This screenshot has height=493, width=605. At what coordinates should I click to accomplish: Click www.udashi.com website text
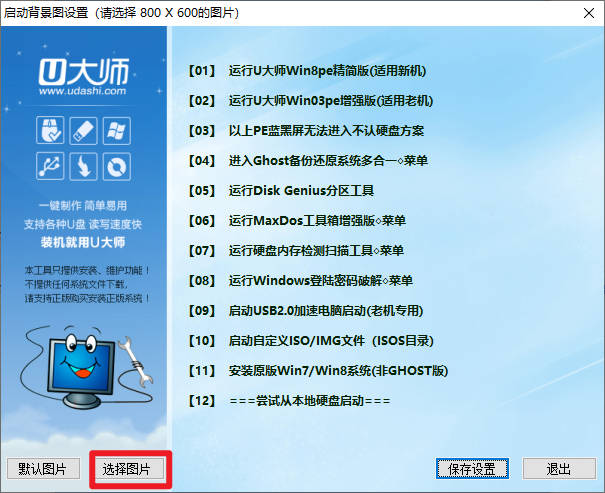(83, 91)
